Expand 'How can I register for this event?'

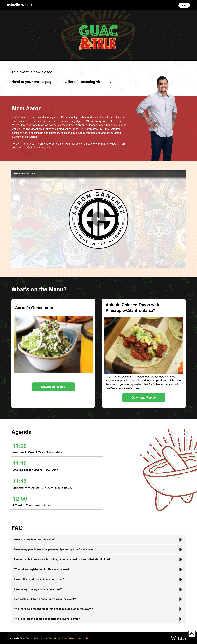click(98, 540)
